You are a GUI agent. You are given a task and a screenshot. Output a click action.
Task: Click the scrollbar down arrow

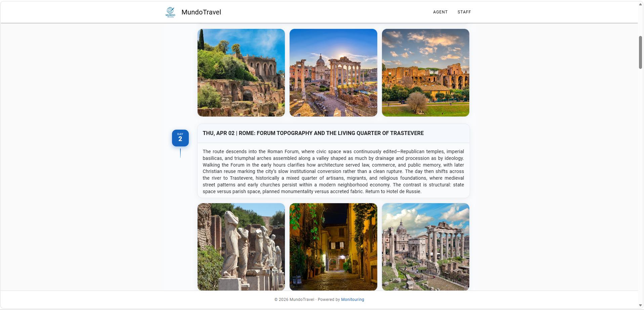640,305
